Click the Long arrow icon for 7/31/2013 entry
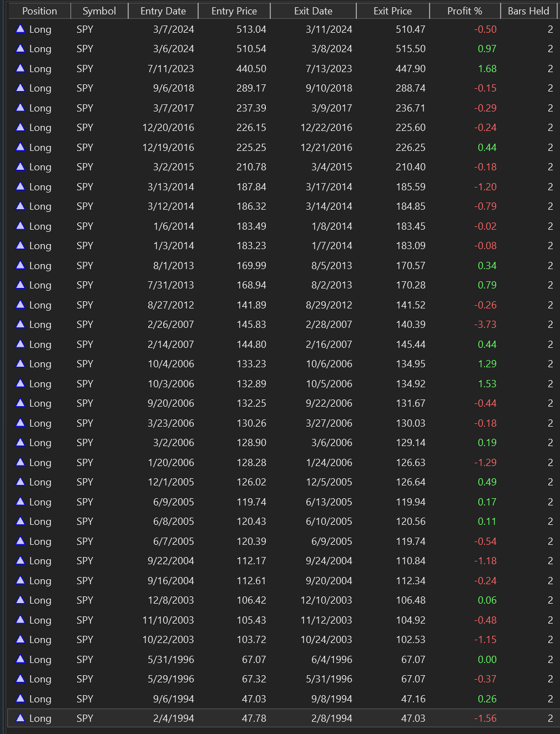Viewport: 560px width, 734px height. [x=21, y=285]
